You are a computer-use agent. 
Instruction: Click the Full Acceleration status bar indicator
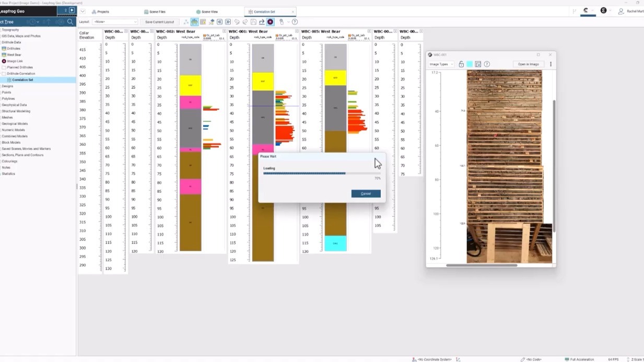click(580, 359)
